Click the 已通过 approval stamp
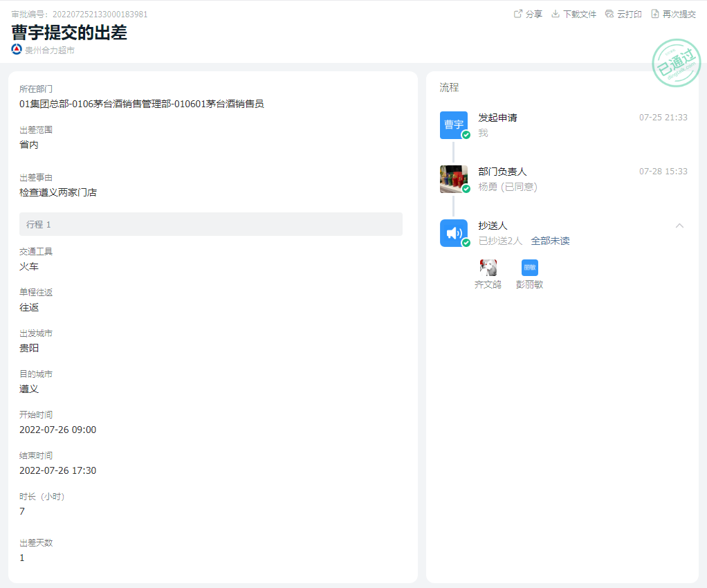Screen dimensions: 707x588 [x=676, y=64]
